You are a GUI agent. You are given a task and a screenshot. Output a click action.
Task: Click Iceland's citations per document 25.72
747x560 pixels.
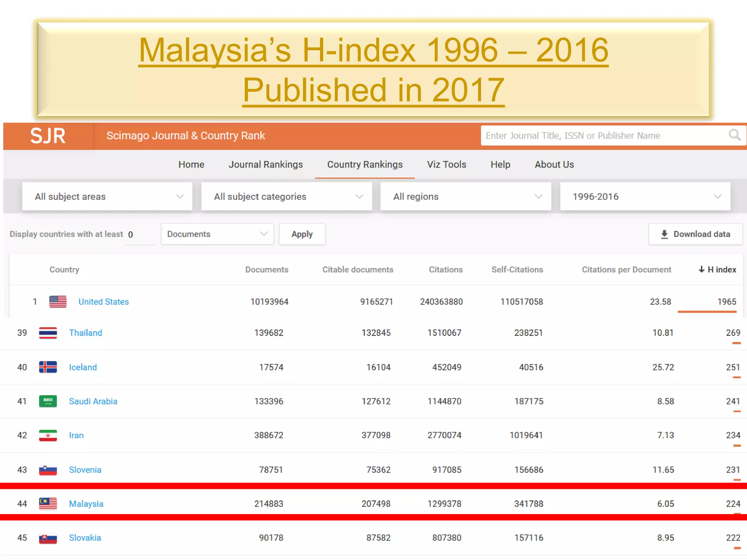pyautogui.click(x=663, y=367)
